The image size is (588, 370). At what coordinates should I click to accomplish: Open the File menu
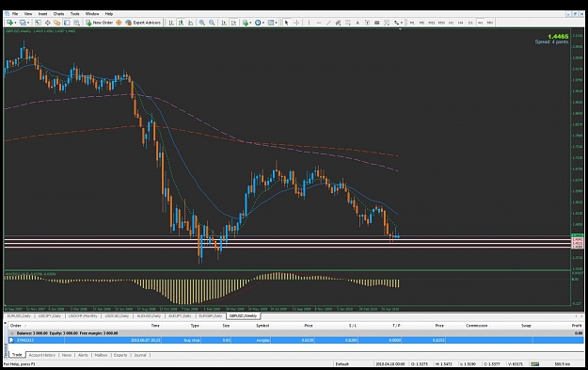pyautogui.click(x=15, y=14)
